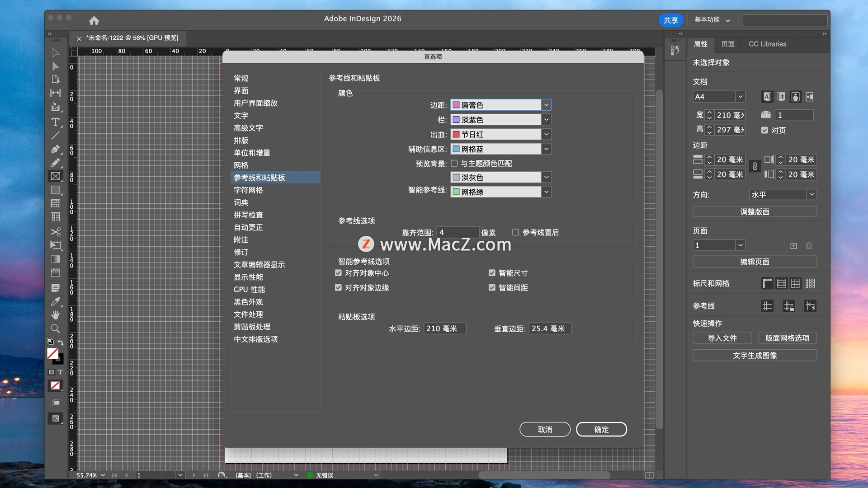Click the 节日红 bleed color swatch

(x=456, y=134)
